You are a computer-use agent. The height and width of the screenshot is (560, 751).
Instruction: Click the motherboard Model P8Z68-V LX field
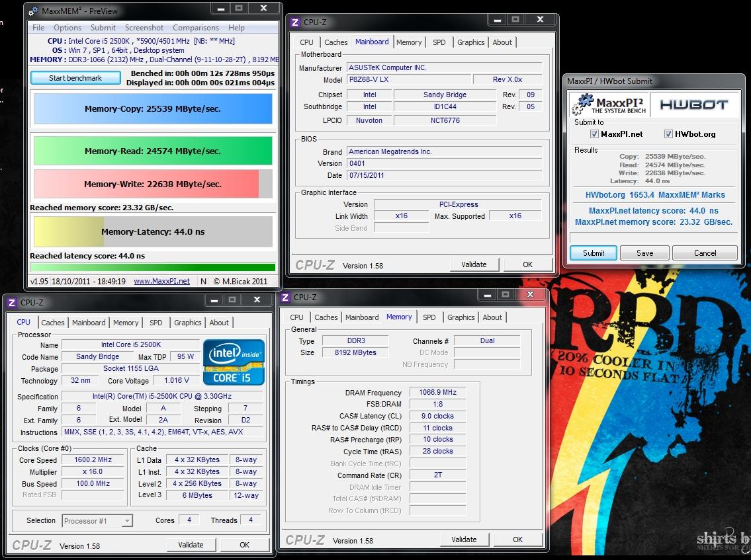(408, 79)
